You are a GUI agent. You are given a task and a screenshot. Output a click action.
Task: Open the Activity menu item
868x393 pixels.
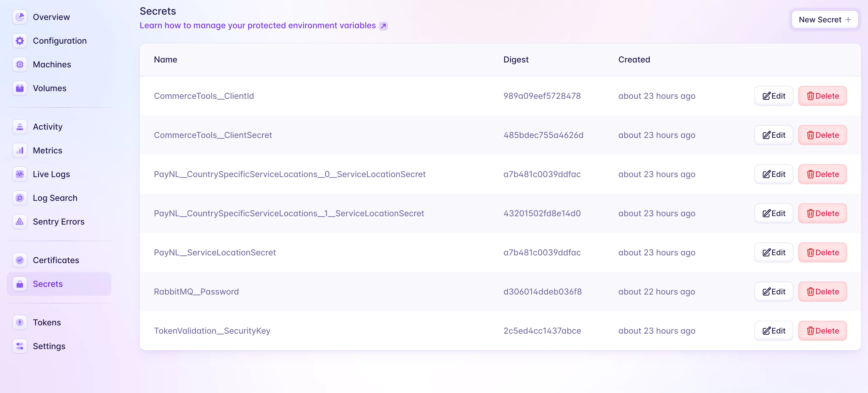(x=47, y=127)
